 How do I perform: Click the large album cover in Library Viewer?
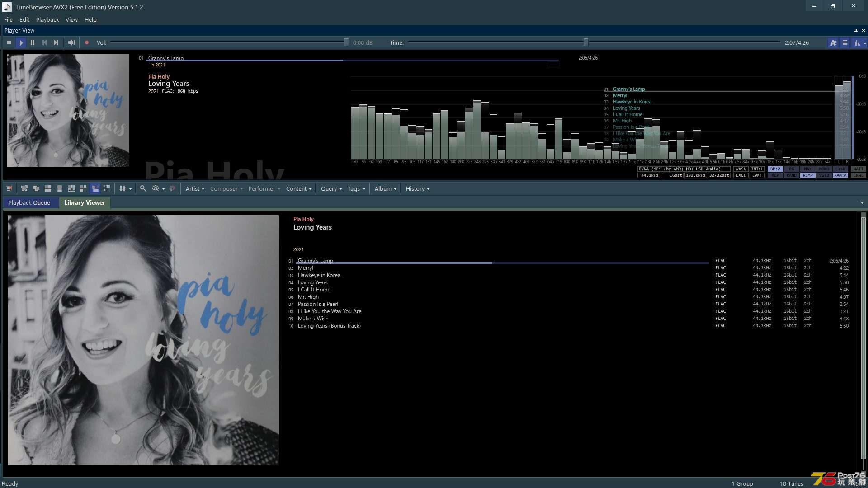[143, 340]
